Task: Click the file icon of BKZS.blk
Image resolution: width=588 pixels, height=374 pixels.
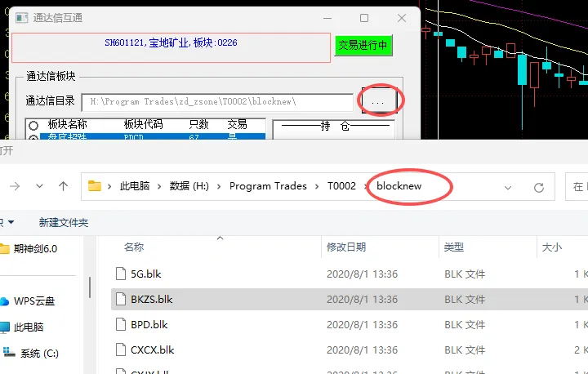Action: coord(121,300)
